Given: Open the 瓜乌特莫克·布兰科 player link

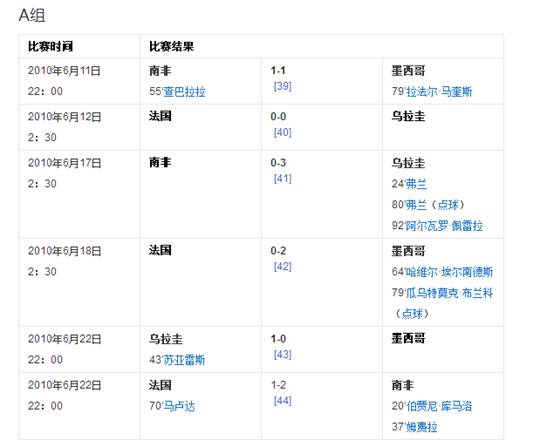Looking at the screenshot, I should tap(449, 293).
